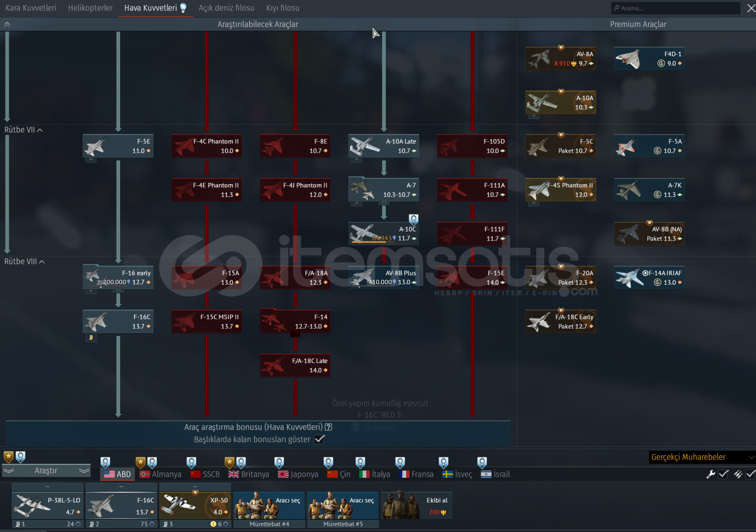Switch to Çin nation tab
The image size is (756, 532).
click(339, 474)
